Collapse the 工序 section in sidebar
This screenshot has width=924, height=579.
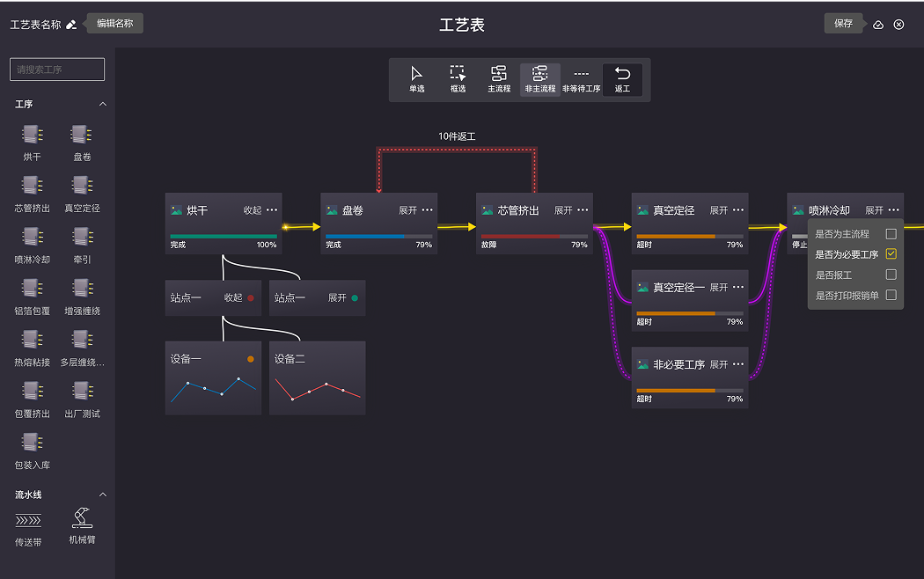coord(102,105)
